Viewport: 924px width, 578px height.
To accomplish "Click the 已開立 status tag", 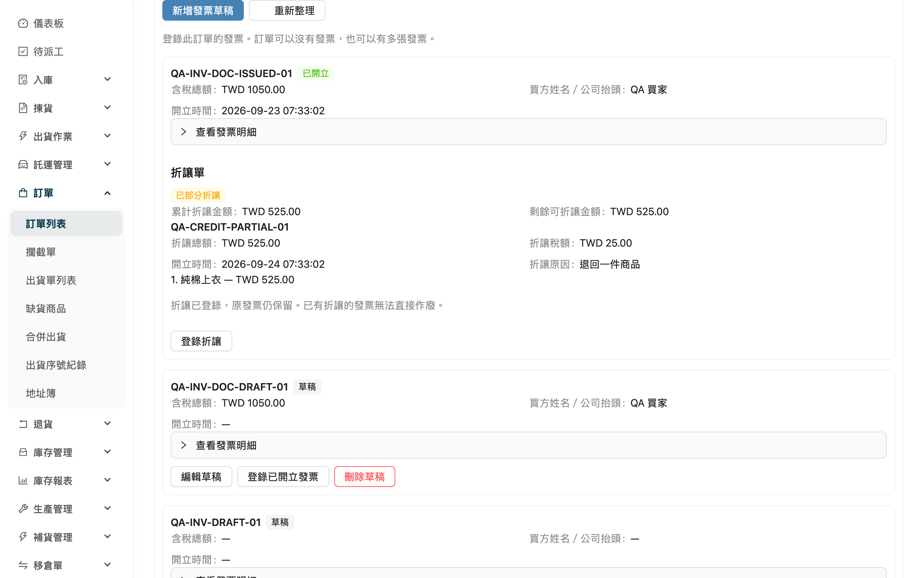I will click(316, 74).
